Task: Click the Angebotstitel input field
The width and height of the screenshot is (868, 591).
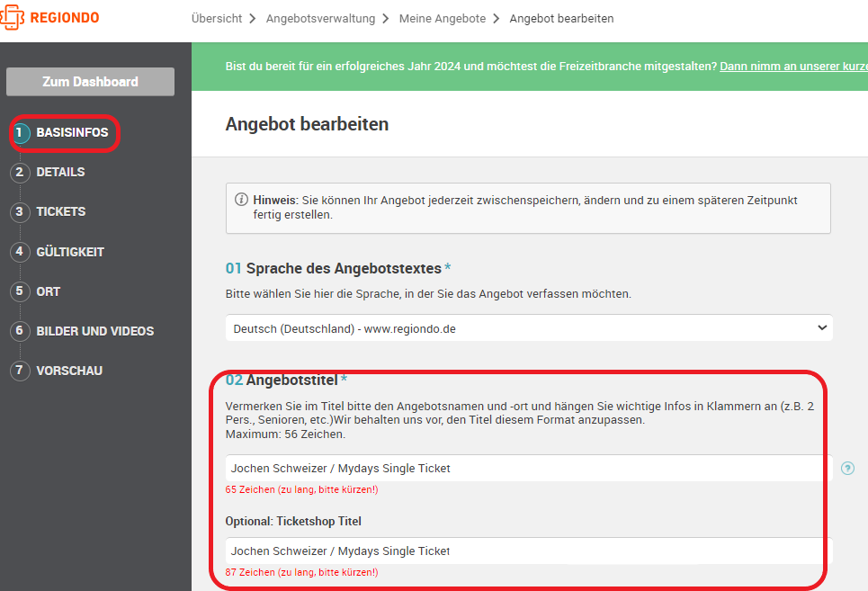Action: click(x=529, y=468)
